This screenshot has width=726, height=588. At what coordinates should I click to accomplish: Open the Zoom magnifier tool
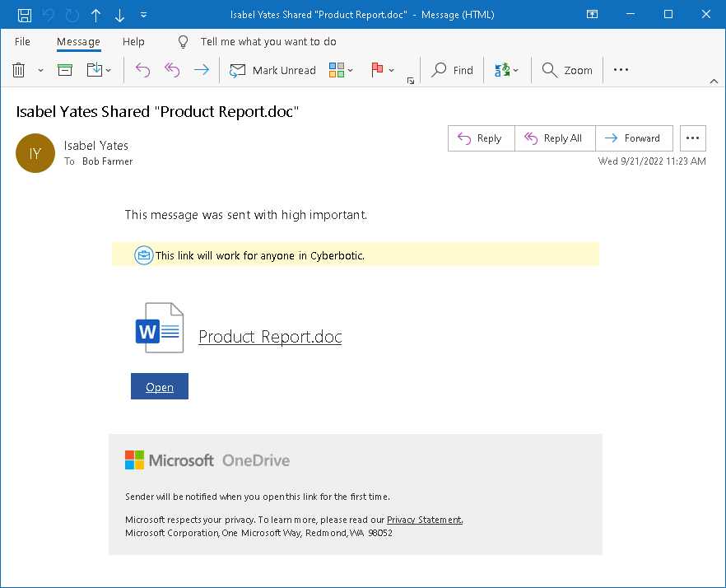click(x=567, y=70)
